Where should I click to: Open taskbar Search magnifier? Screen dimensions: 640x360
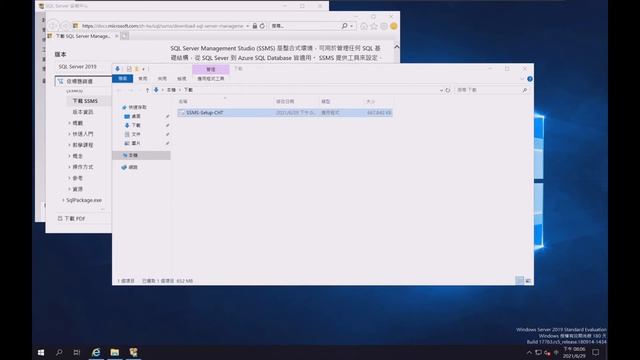59,352
